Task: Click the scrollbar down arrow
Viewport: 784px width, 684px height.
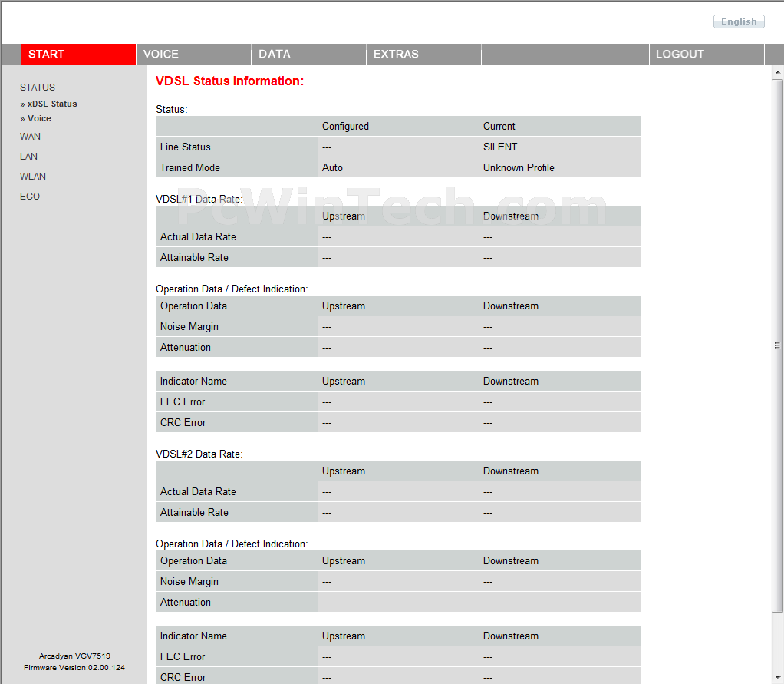Action: [x=778, y=678]
